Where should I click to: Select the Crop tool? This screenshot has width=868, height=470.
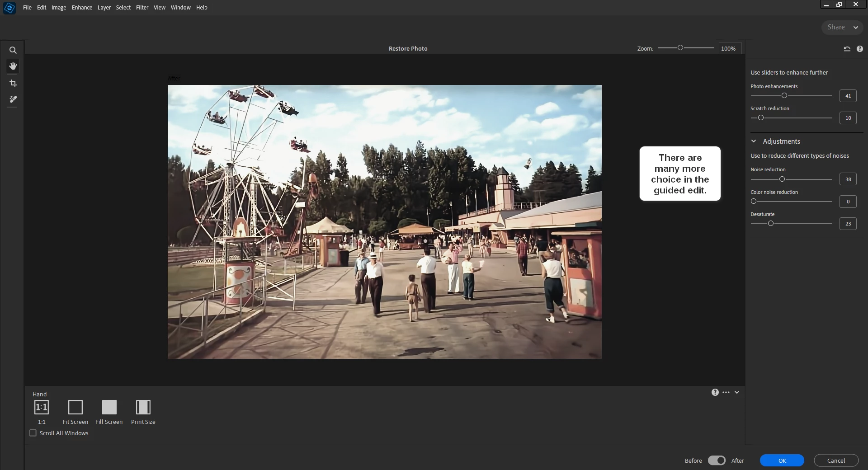coord(13,83)
